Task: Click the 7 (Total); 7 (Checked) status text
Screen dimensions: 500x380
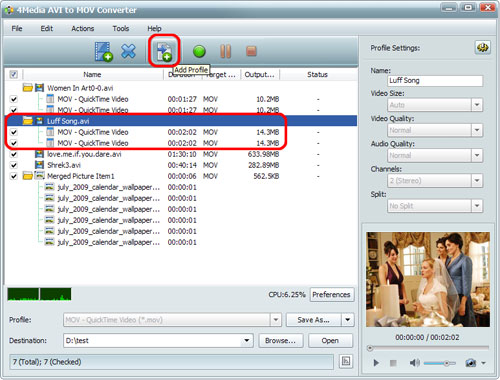Action: pyautogui.click(x=47, y=362)
